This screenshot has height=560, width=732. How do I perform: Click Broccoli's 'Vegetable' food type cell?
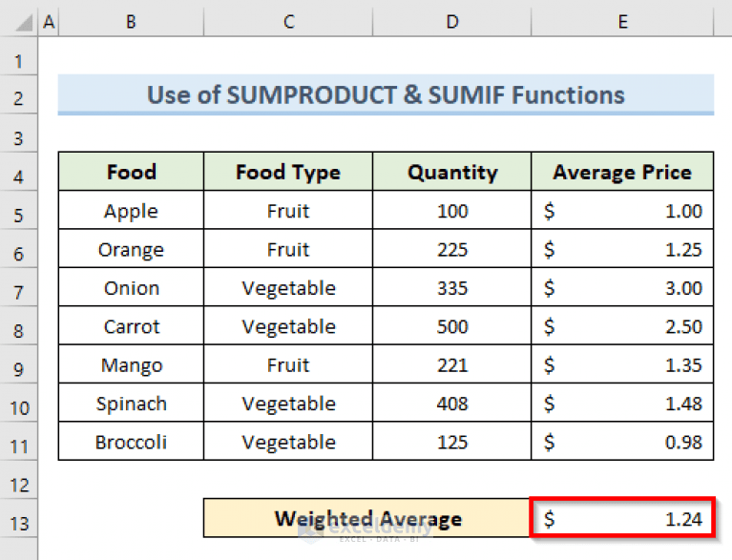(x=288, y=442)
